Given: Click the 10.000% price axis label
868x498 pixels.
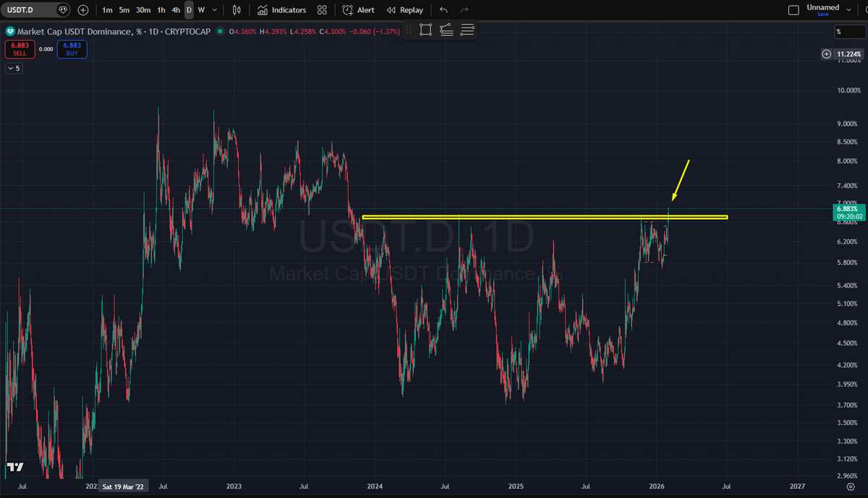Looking at the screenshot, I should tap(849, 90).
